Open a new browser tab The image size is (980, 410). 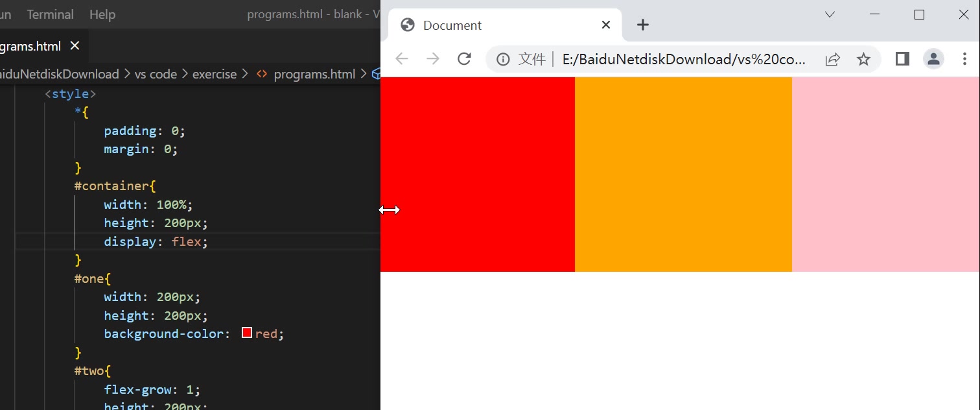tap(642, 25)
